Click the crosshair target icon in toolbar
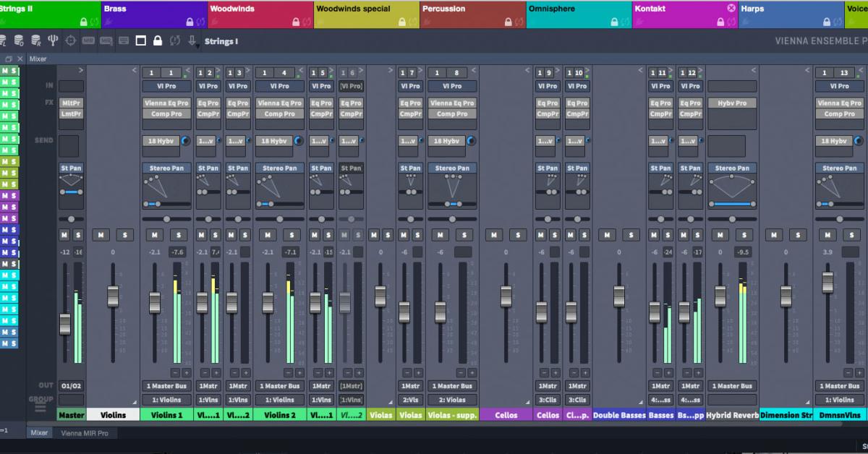 pos(71,40)
